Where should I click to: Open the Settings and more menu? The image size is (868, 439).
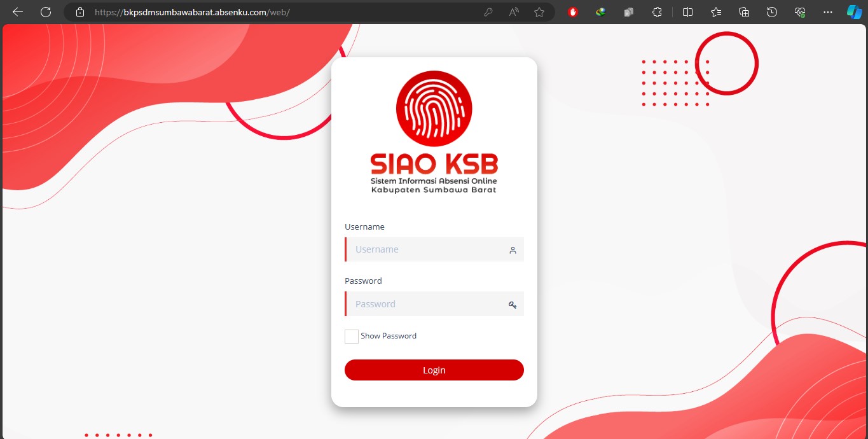(828, 12)
